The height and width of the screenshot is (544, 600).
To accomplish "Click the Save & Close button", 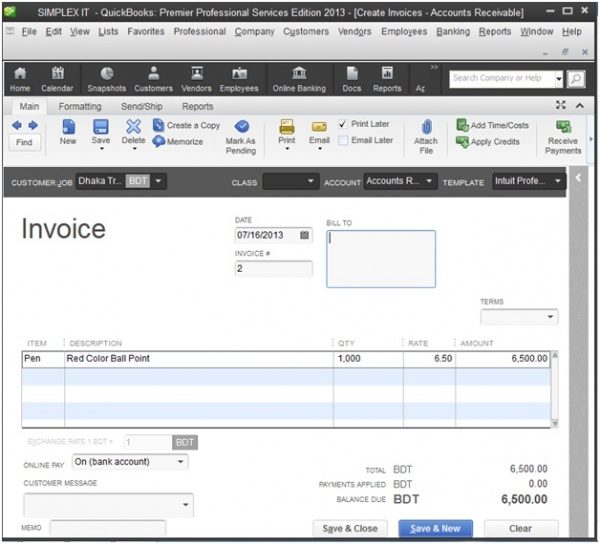I will click(x=350, y=528).
